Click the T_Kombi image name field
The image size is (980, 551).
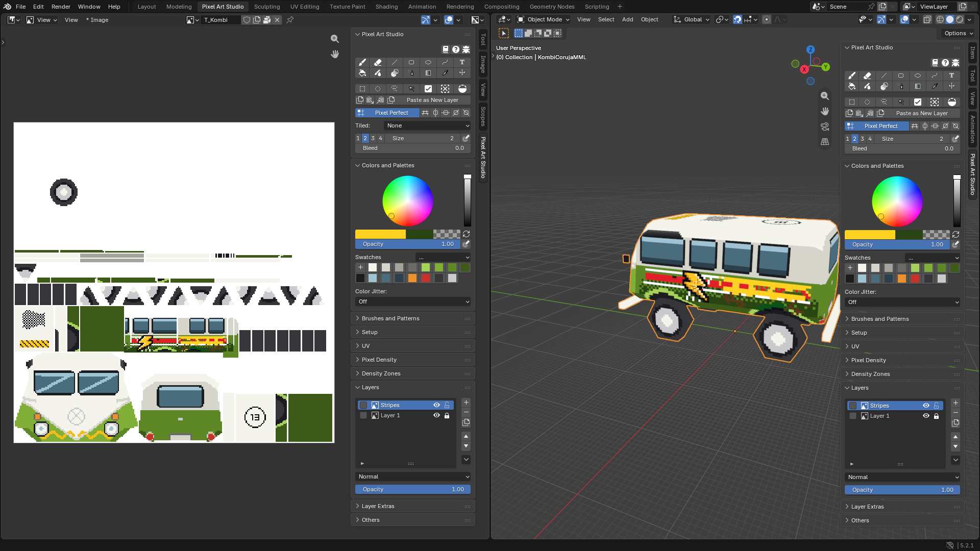point(221,20)
